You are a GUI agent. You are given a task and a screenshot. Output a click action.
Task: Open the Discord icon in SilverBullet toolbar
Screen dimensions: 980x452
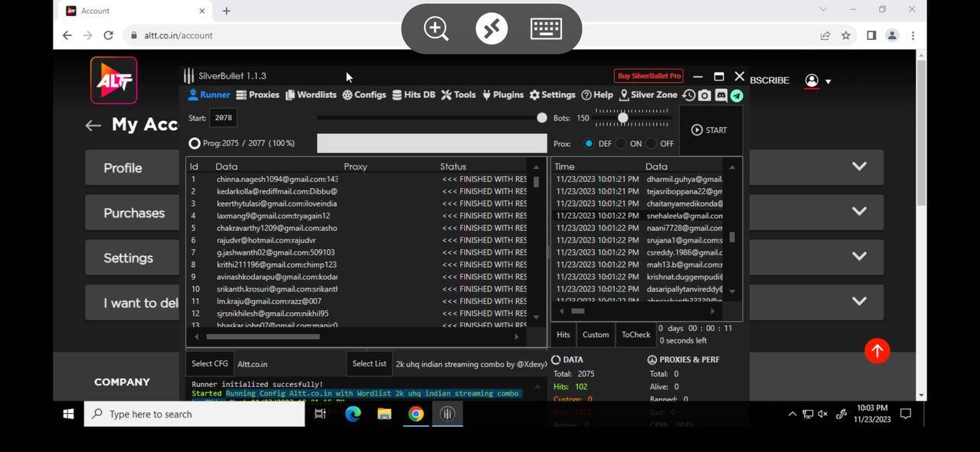(720, 96)
